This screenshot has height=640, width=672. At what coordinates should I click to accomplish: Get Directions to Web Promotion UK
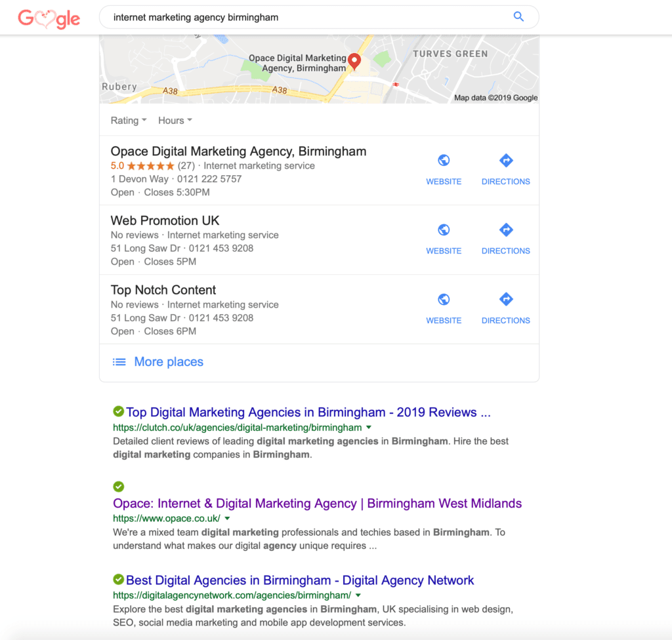tap(505, 230)
